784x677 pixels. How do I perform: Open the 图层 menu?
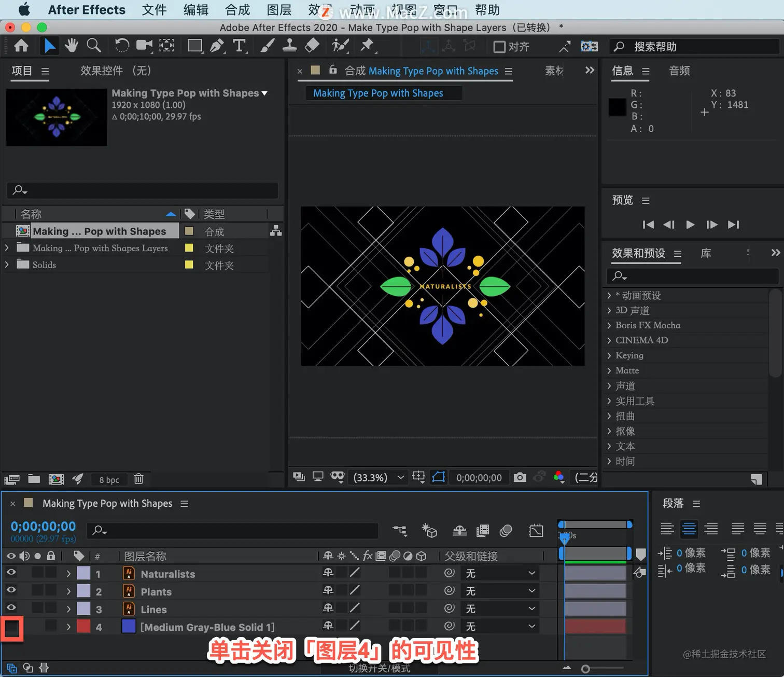pyautogui.click(x=279, y=10)
